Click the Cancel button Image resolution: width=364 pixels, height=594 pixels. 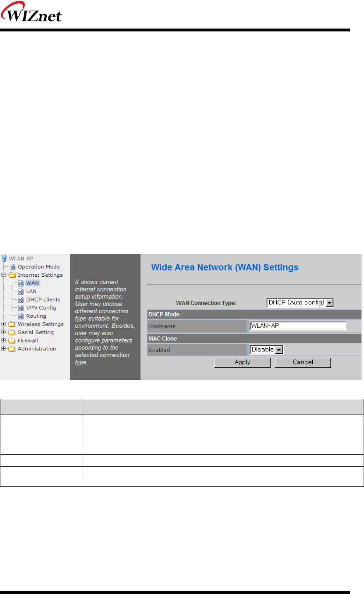pyautogui.click(x=303, y=362)
